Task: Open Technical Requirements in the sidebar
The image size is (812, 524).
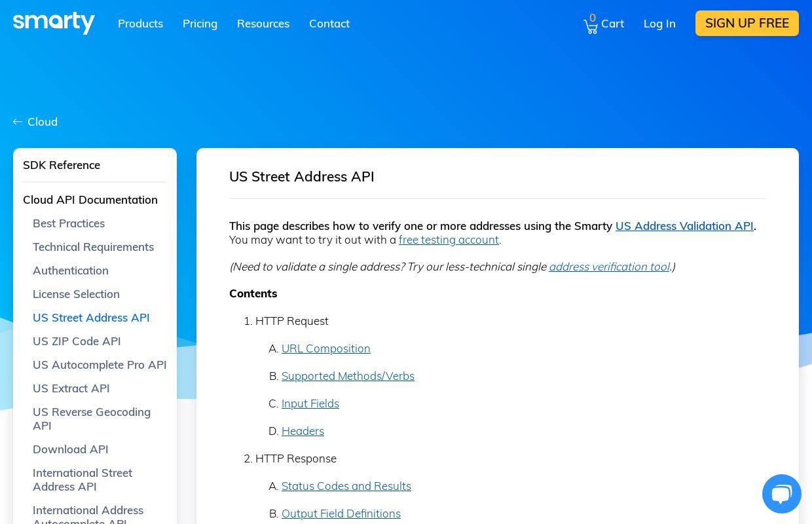Action: [x=93, y=247]
